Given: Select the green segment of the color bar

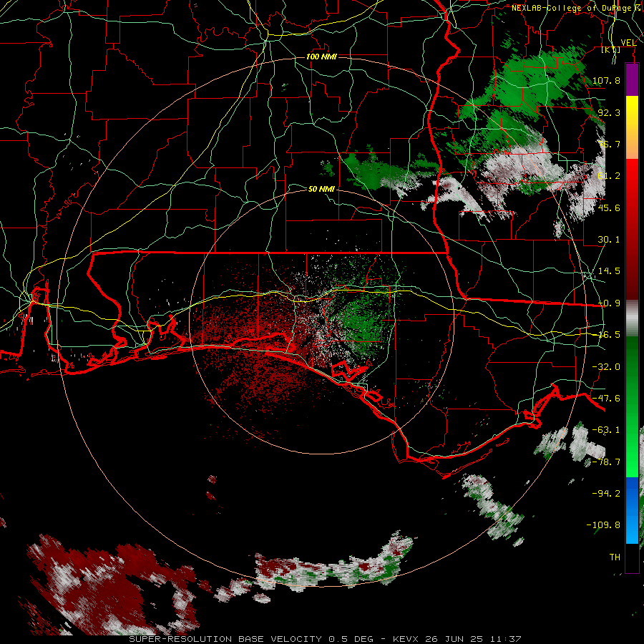Looking at the screenshot, I should [632, 406].
